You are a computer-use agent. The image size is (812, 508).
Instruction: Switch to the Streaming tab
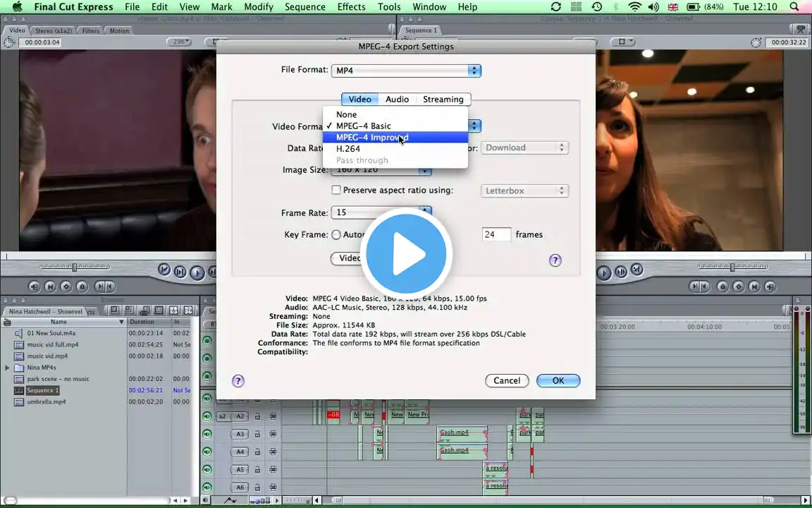pos(443,99)
